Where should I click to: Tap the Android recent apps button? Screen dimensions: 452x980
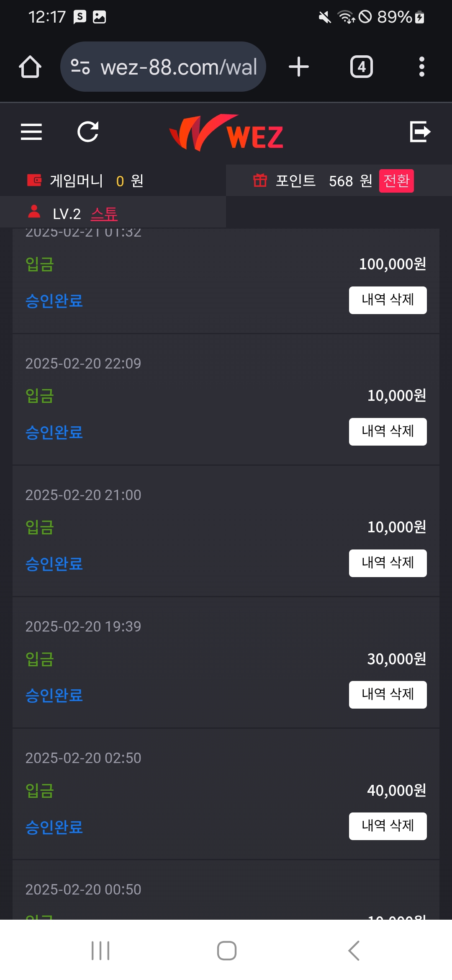click(x=100, y=951)
